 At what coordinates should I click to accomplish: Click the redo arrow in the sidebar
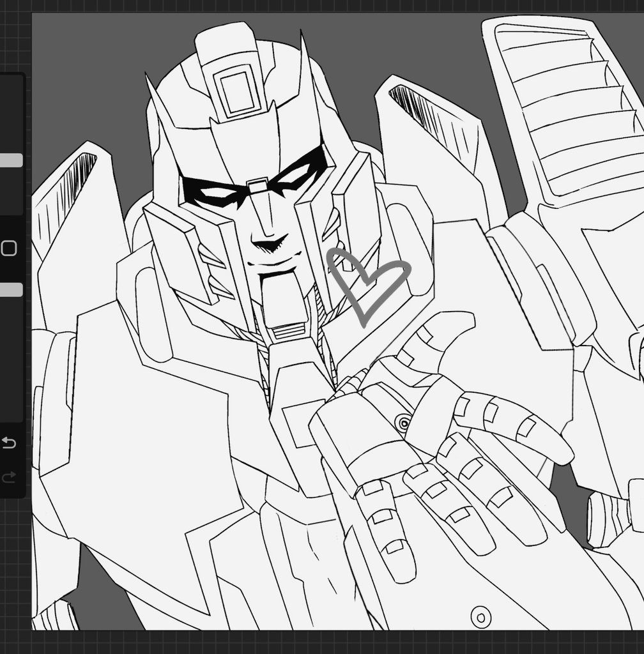pos(9,476)
